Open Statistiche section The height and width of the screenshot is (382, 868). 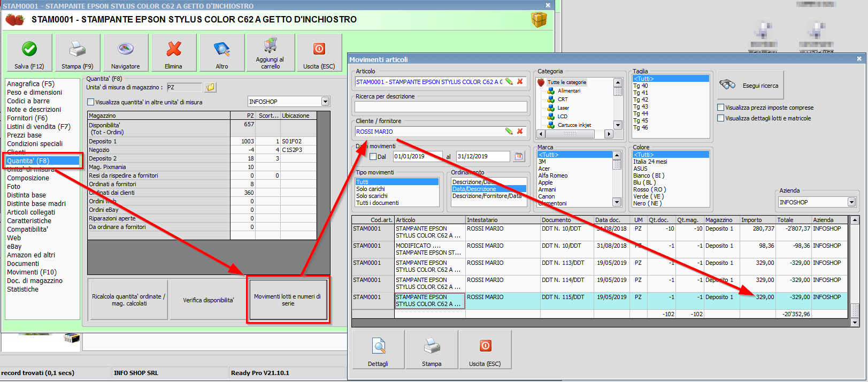[x=23, y=289]
